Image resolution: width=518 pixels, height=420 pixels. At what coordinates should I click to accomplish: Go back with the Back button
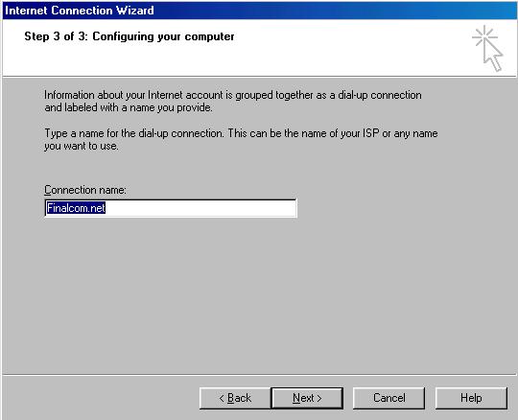235,398
